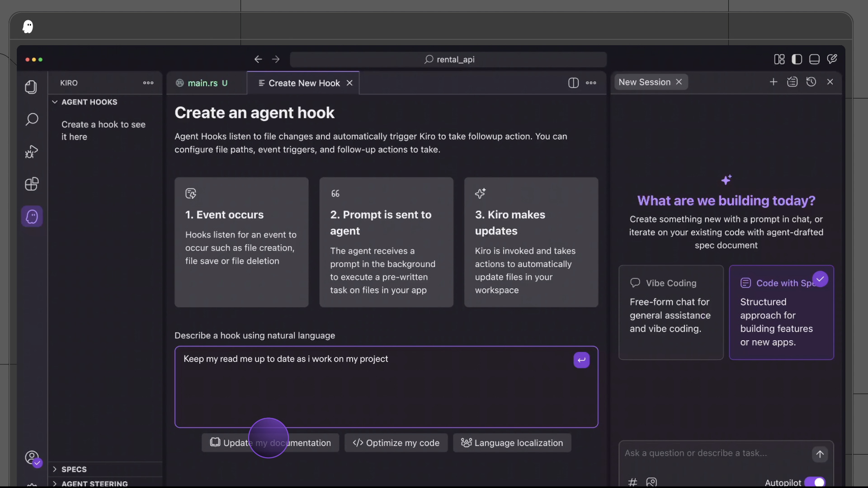Close the Create New Hook tab
868x488 pixels.
coord(349,83)
